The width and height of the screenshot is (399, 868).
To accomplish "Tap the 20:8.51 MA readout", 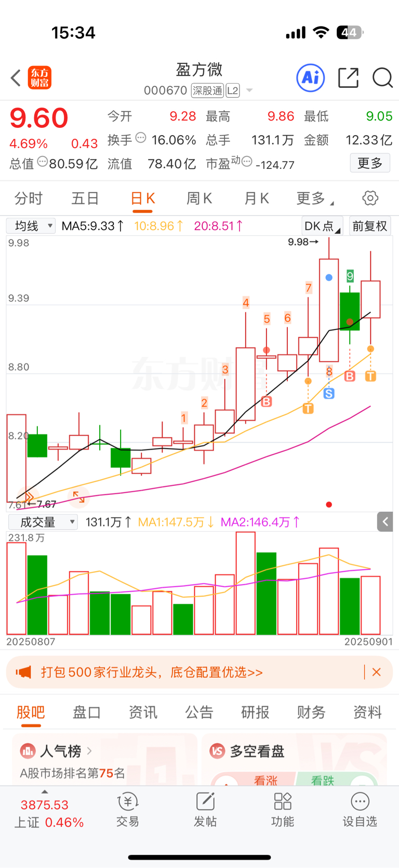I will click(218, 226).
